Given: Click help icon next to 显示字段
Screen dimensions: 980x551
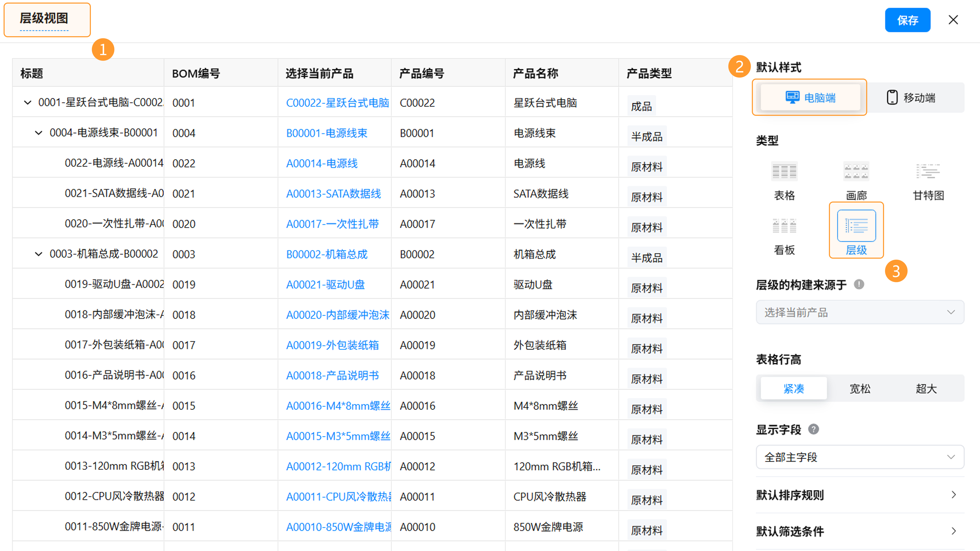Looking at the screenshot, I should click(x=813, y=429).
